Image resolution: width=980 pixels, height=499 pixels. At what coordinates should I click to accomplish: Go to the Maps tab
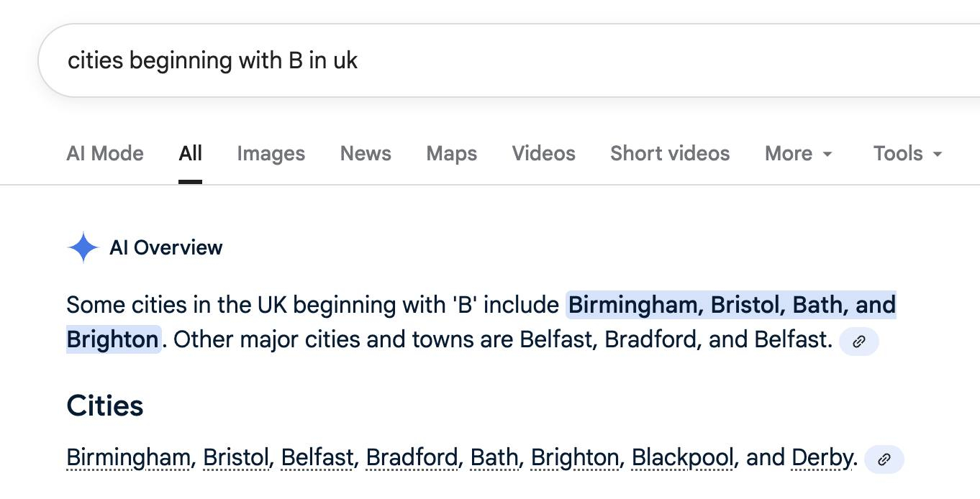point(451,153)
